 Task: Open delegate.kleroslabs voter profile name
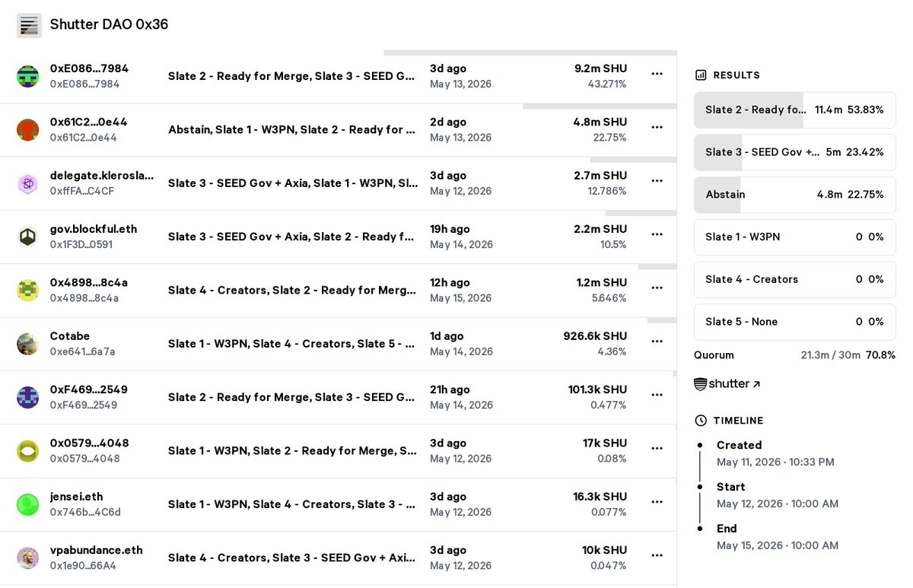pyautogui.click(x=102, y=176)
